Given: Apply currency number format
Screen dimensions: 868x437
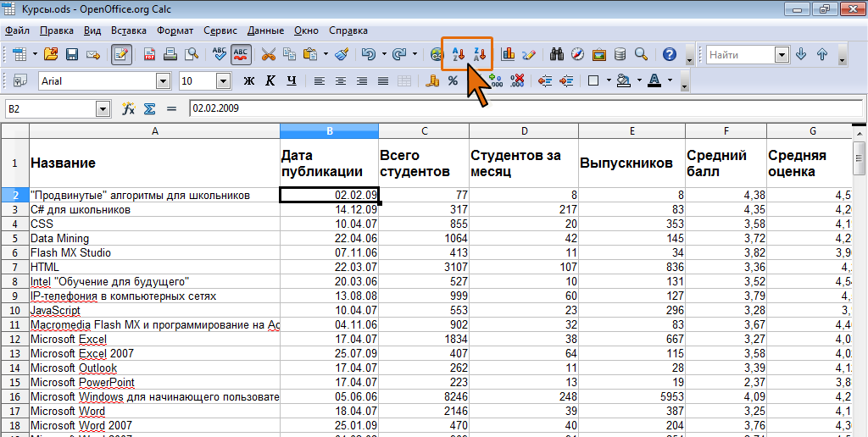Looking at the screenshot, I should (432, 80).
